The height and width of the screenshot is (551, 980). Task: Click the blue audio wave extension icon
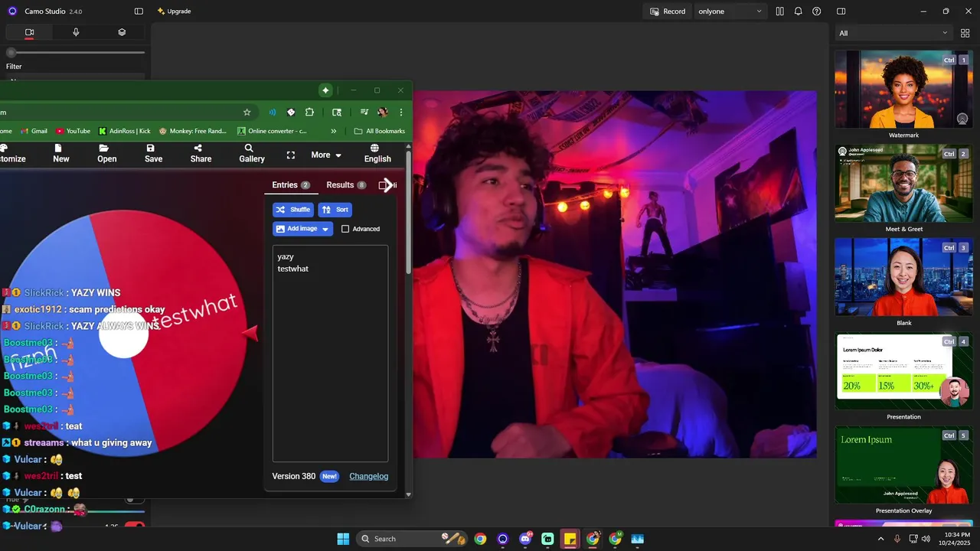pyautogui.click(x=272, y=112)
